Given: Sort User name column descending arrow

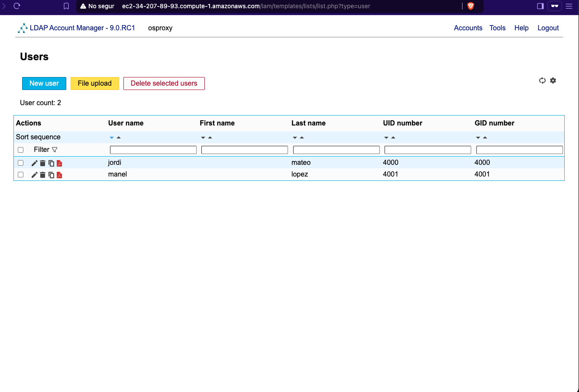Looking at the screenshot, I should point(112,138).
